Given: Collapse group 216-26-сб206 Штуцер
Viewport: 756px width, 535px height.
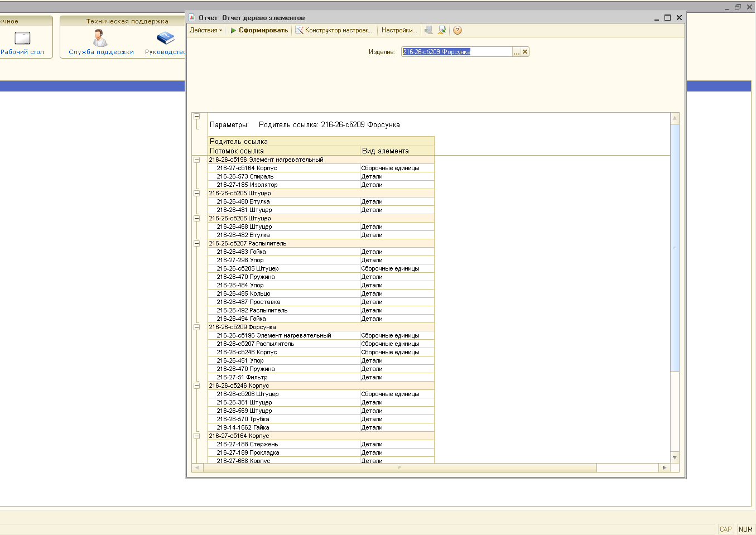Looking at the screenshot, I should coord(196,218).
